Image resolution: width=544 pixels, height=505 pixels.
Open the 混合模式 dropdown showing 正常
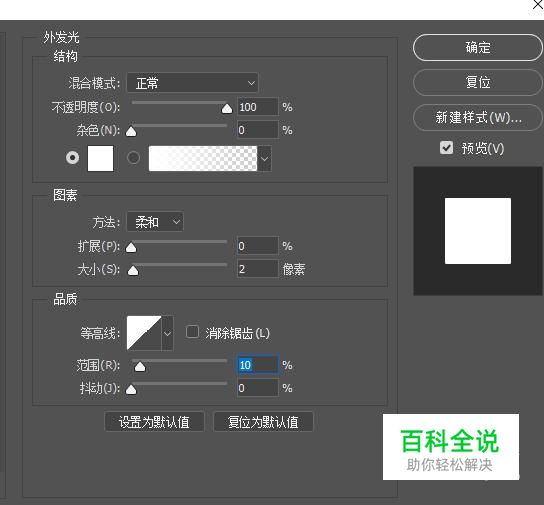tap(193, 83)
